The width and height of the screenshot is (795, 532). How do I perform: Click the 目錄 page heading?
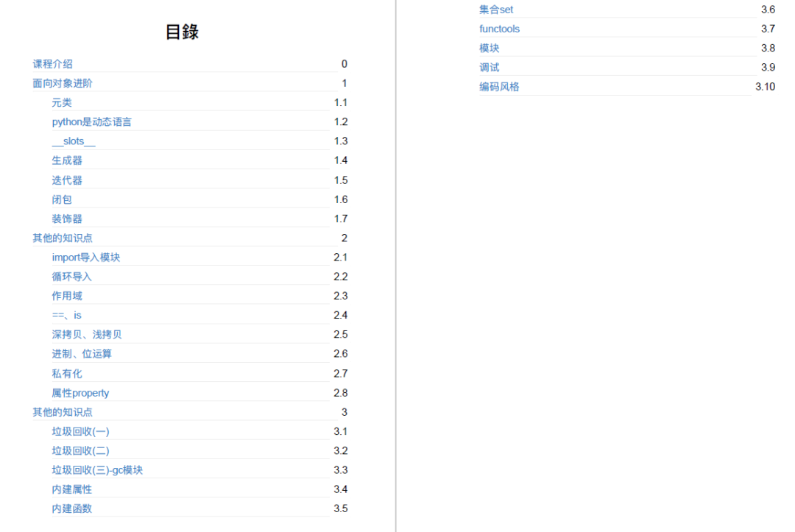181,32
